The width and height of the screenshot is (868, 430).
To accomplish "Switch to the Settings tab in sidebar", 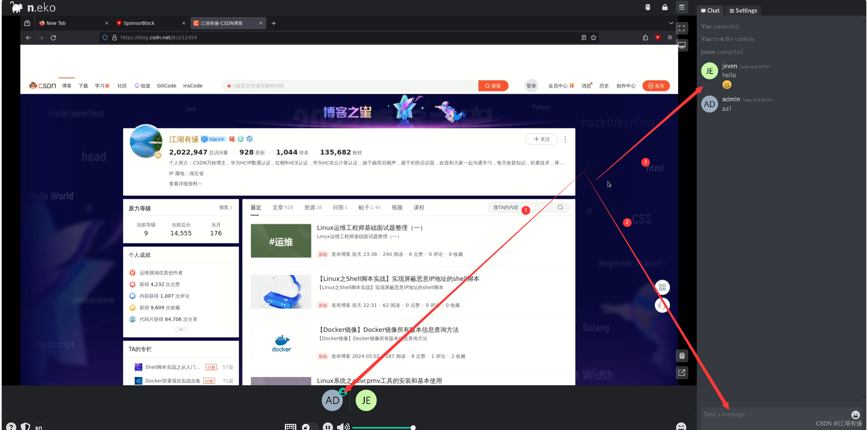I will 743,11.
